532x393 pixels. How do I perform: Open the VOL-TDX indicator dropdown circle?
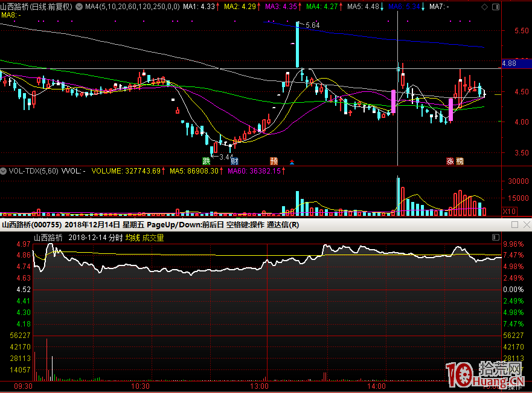tap(4, 171)
